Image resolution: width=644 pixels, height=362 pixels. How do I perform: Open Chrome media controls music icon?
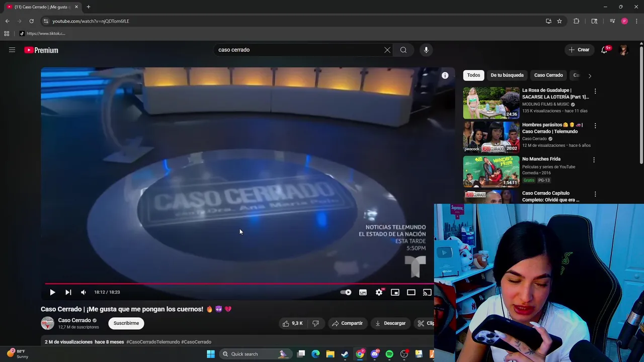(612, 21)
